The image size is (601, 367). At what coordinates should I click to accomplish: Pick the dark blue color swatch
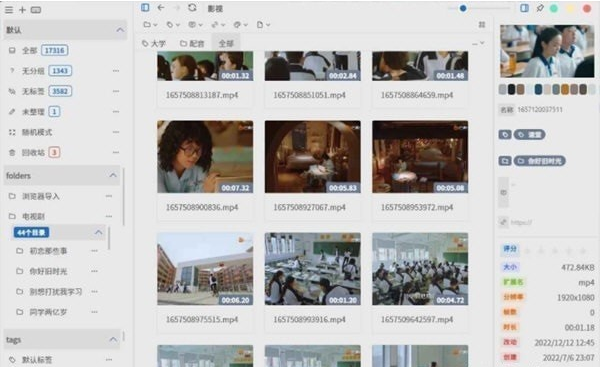coord(538,89)
